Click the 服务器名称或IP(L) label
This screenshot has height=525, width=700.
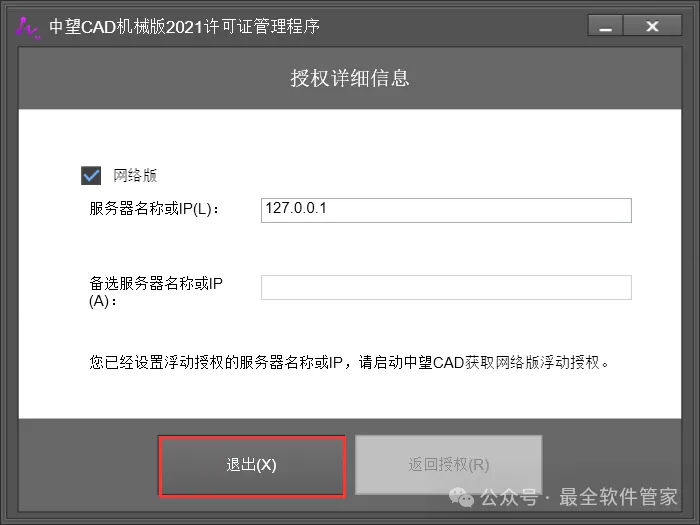click(154, 208)
